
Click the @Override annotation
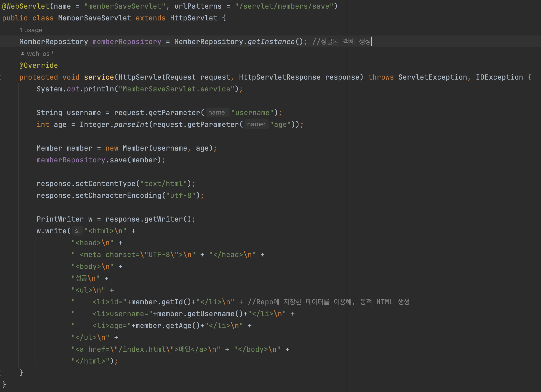[x=38, y=65]
